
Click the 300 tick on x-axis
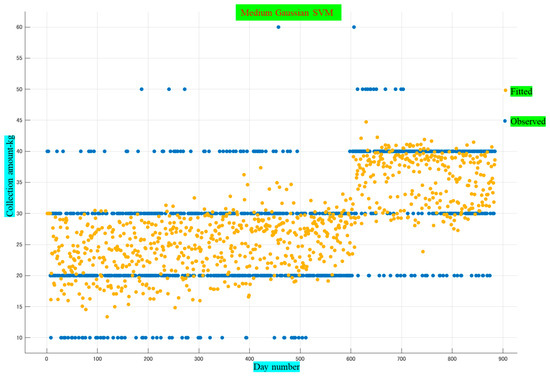[199, 359]
